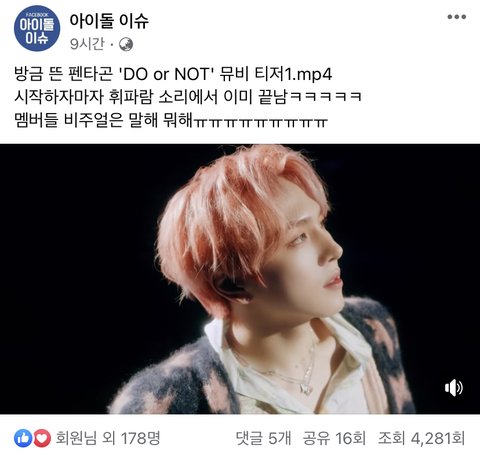Open the 아이돌 이슈 page profile picture
The image size is (480, 455).
pos(37,28)
